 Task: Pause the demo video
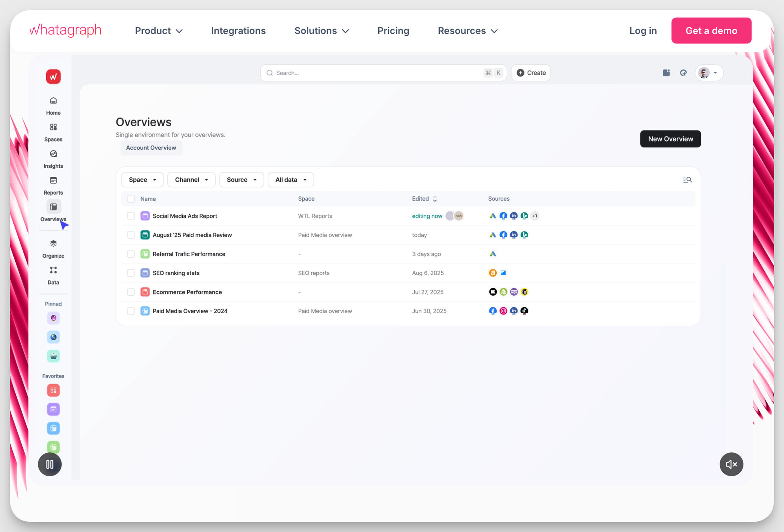coord(50,464)
